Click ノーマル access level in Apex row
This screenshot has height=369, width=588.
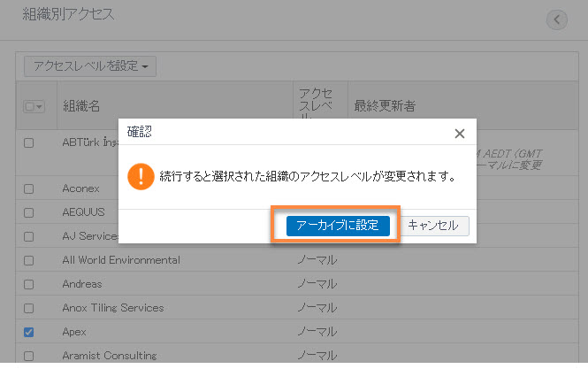pyautogui.click(x=317, y=332)
